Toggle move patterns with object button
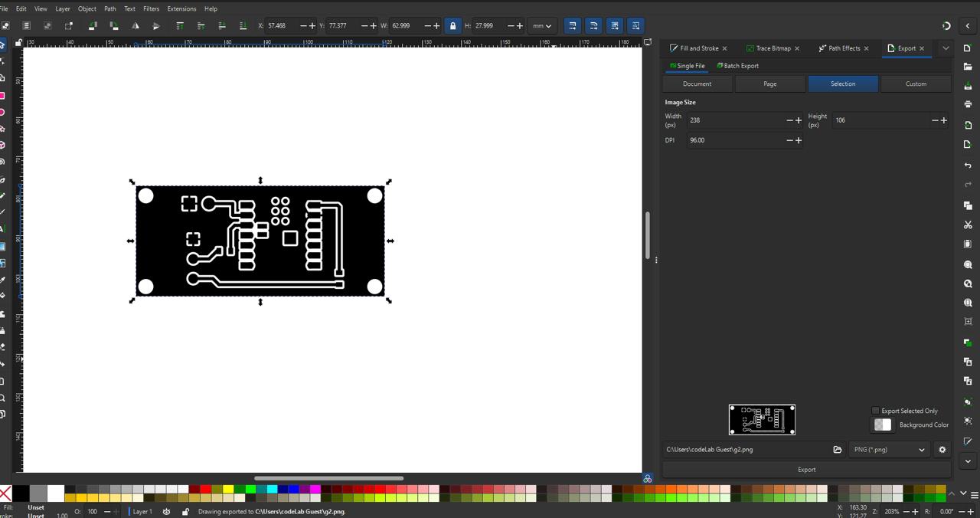The image size is (980, 518). click(636, 25)
